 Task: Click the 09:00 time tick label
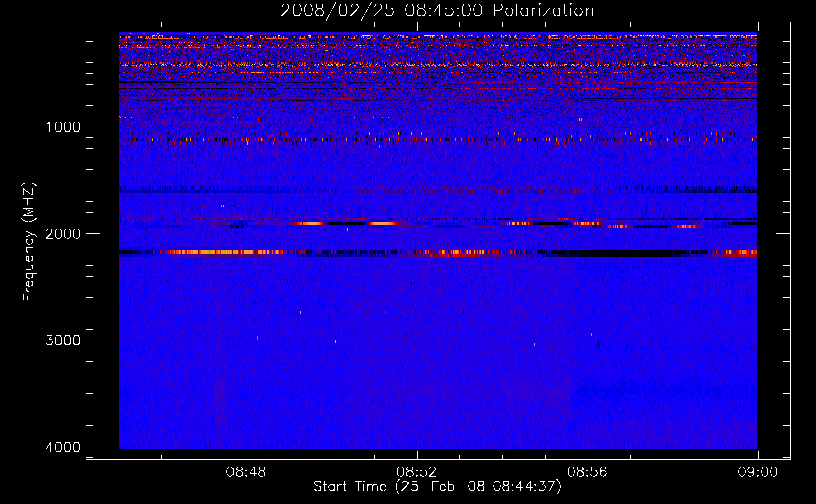point(758,472)
